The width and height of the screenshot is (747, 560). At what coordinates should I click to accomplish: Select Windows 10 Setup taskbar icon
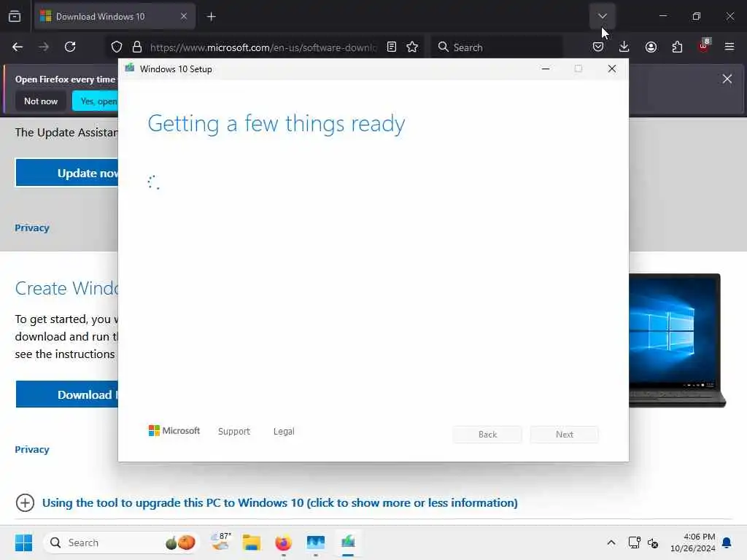[348, 542]
